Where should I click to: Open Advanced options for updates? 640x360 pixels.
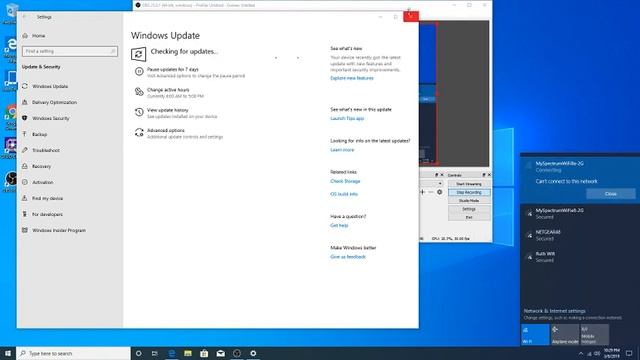(166, 130)
